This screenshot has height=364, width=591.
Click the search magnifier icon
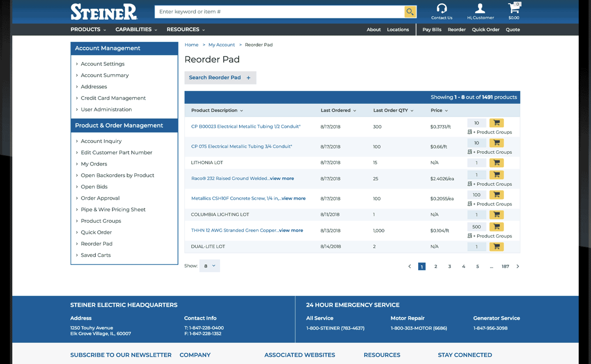410,11
